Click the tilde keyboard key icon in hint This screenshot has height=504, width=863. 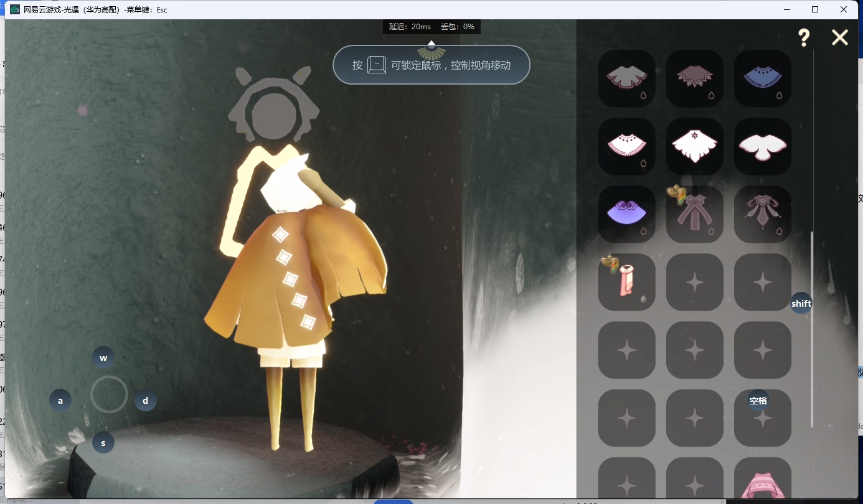click(x=377, y=65)
